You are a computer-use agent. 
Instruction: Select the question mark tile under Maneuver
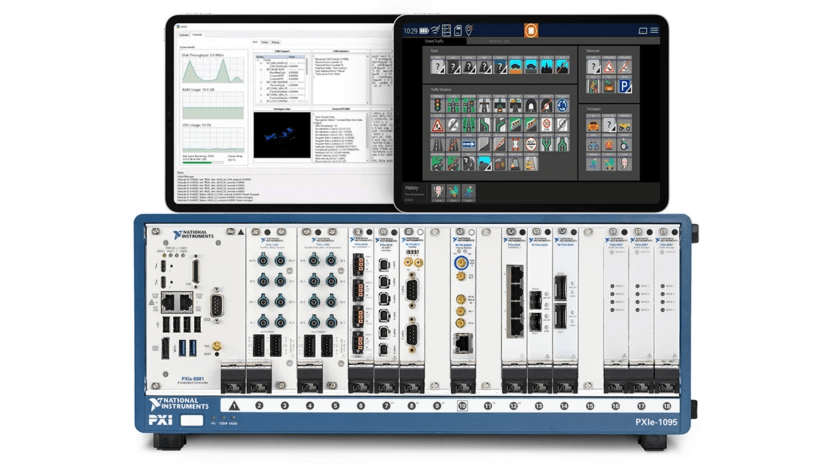594,66
